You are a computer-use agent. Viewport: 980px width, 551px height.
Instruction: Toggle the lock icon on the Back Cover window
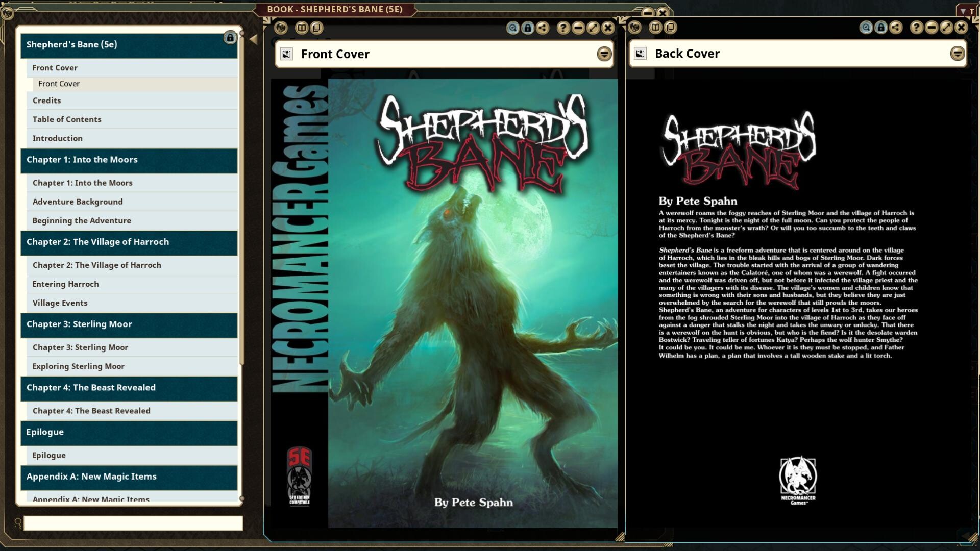880,28
